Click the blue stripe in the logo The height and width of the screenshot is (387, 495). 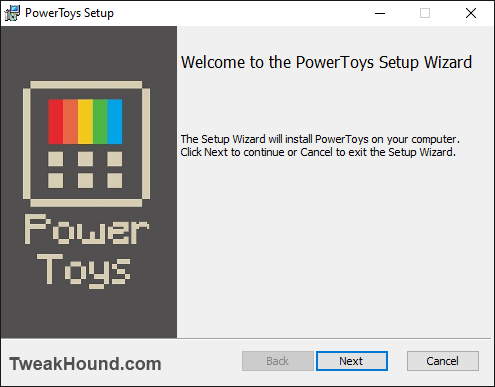point(115,122)
